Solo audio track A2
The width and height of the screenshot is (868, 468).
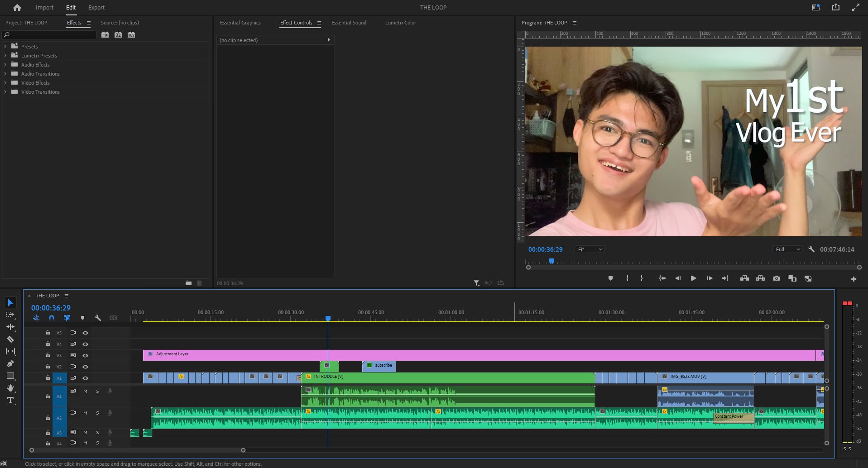click(97, 413)
